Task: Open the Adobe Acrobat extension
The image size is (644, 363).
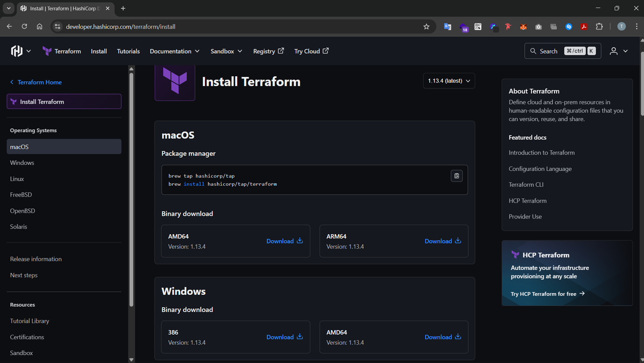Action: click(584, 26)
